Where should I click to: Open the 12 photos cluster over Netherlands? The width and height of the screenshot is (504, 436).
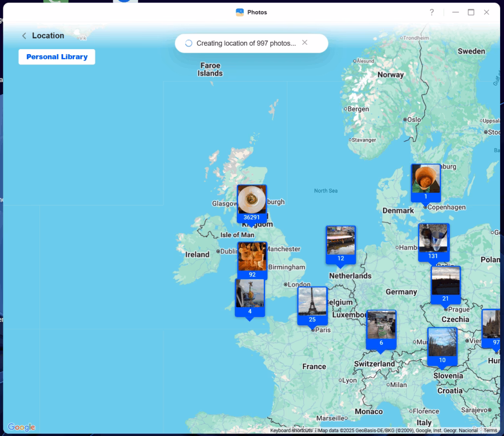click(341, 243)
